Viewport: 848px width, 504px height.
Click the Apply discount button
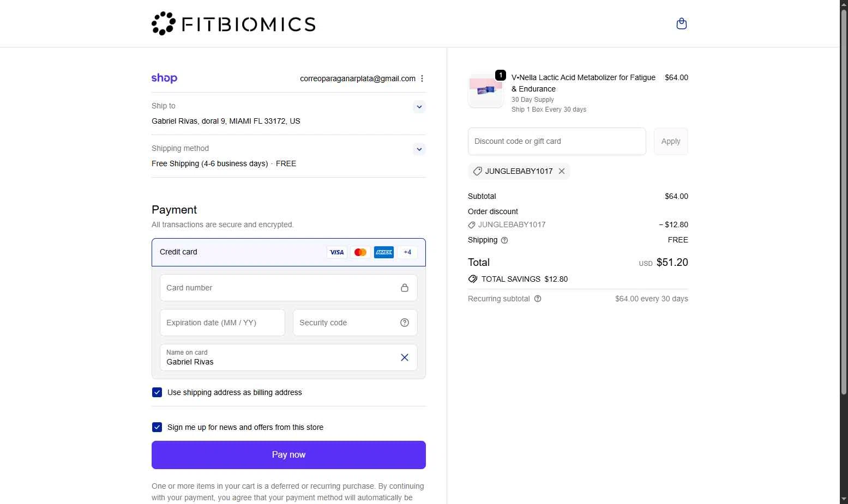point(671,141)
